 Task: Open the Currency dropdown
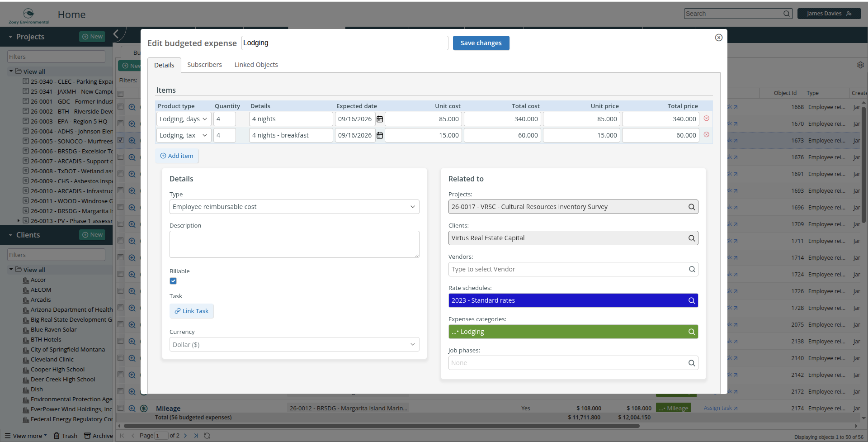click(x=294, y=345)
